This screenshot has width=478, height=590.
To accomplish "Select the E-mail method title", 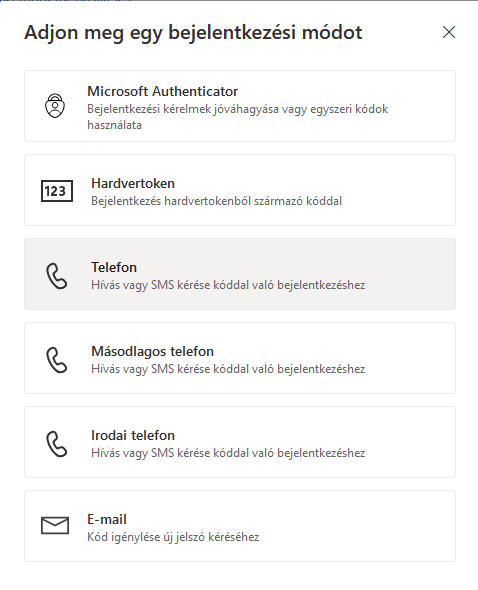I will pyautogui.click(x=107, y=519).
